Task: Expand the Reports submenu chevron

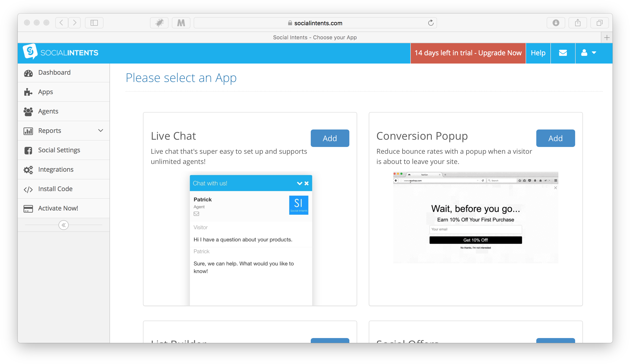Action: [101, 130]
